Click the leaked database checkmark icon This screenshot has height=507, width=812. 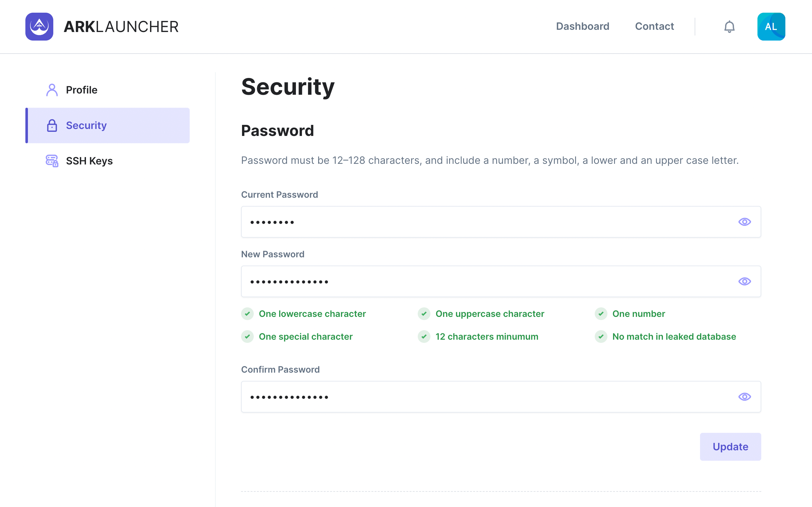(601, 336)
